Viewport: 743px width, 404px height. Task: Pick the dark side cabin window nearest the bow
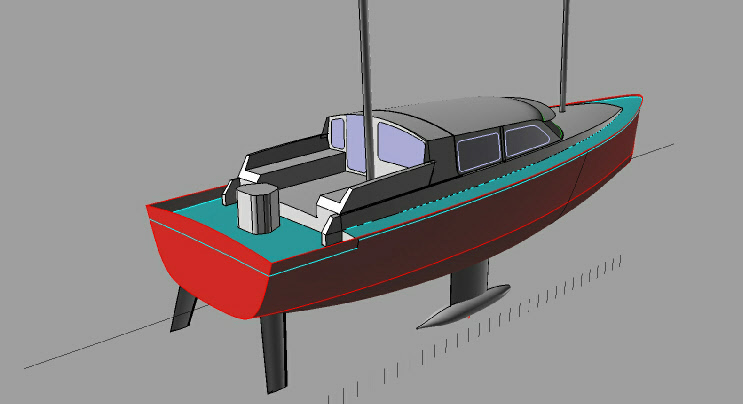(526, 139)
